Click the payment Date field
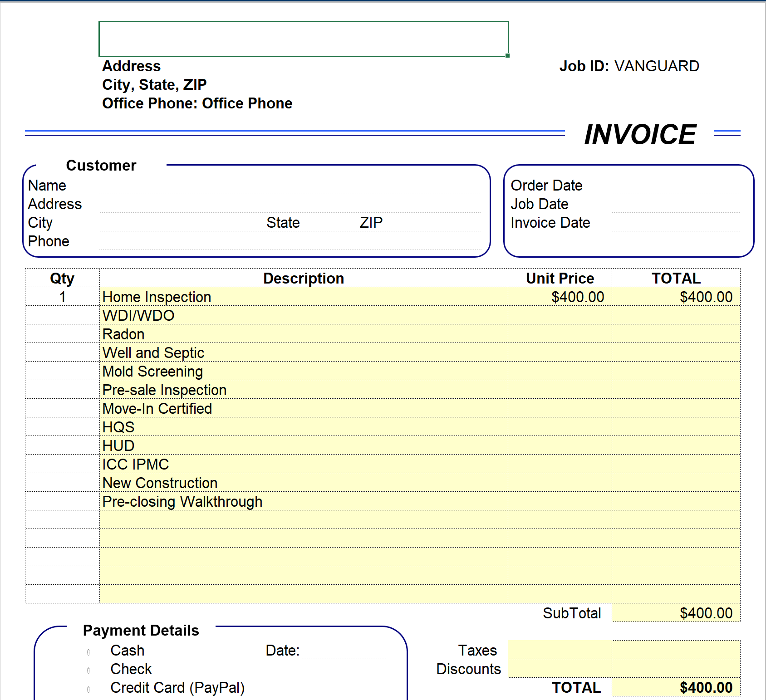 click(344, 651)
